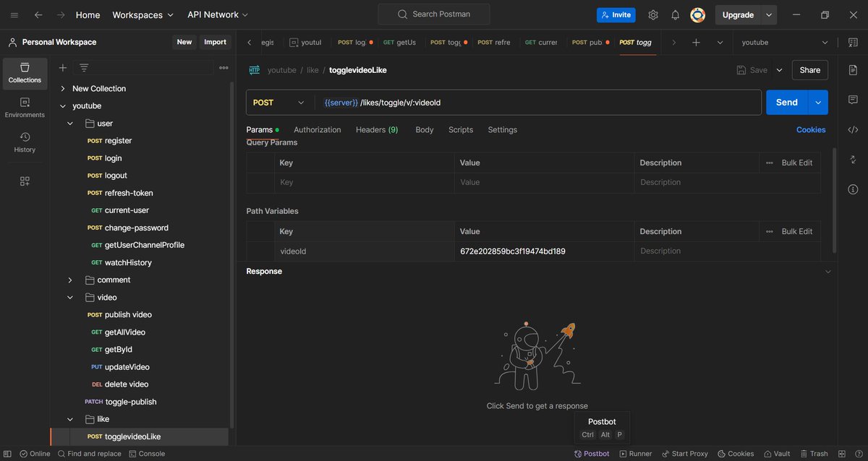Create new collection with plus icon
The image size is (868, 461).
(x=62, y=67)
